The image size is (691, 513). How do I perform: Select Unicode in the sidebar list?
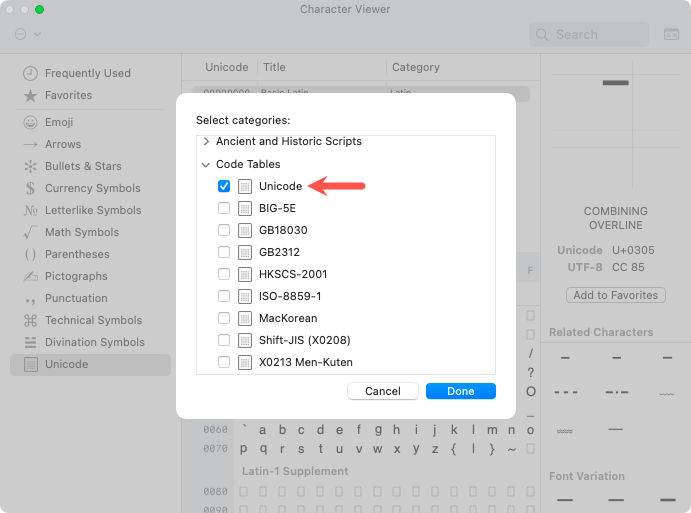point(66,364)
